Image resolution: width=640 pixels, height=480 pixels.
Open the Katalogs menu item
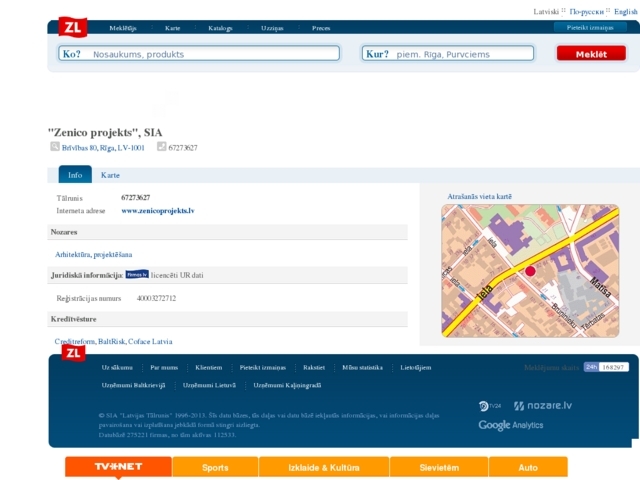pyautogui.click(x=220, y=28)
